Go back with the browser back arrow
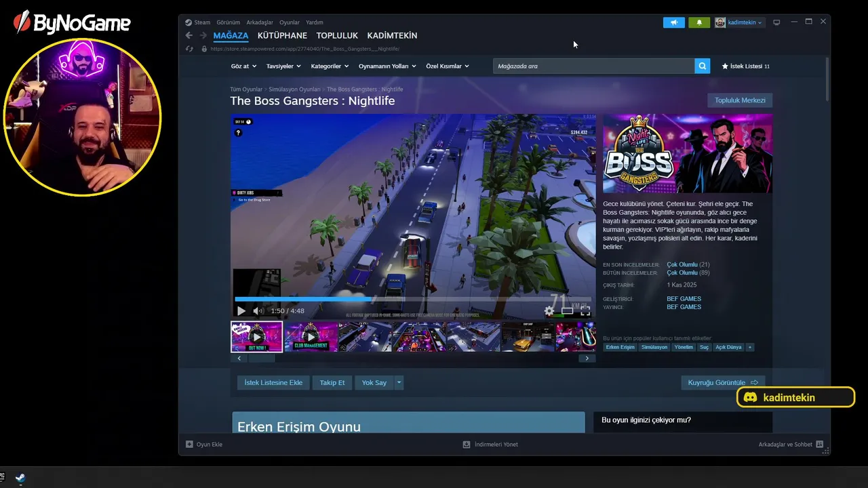868x488 pixels. (189, 35)
